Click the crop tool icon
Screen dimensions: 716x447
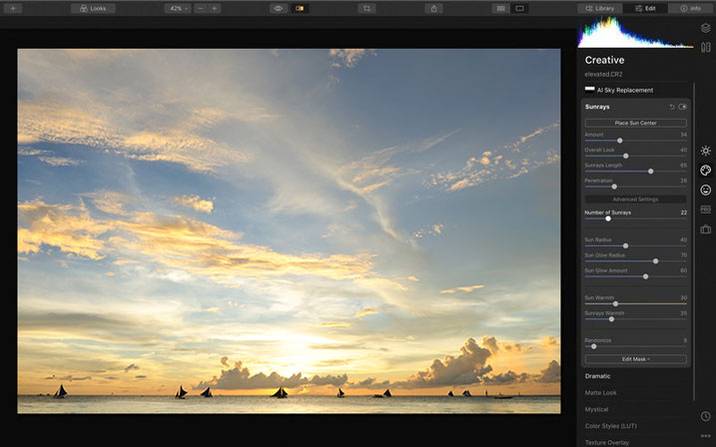pyautogui.click(x=367, y=8)
